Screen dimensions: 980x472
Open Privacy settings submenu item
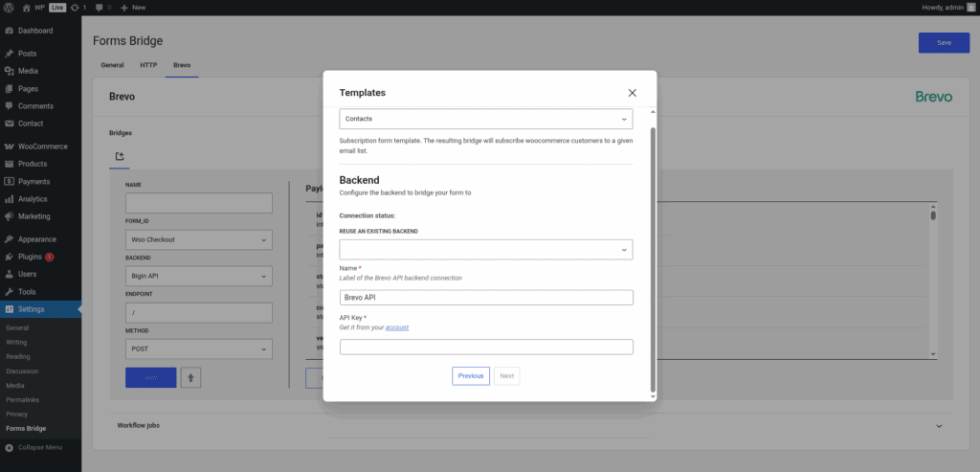click(x=16, y=414)
